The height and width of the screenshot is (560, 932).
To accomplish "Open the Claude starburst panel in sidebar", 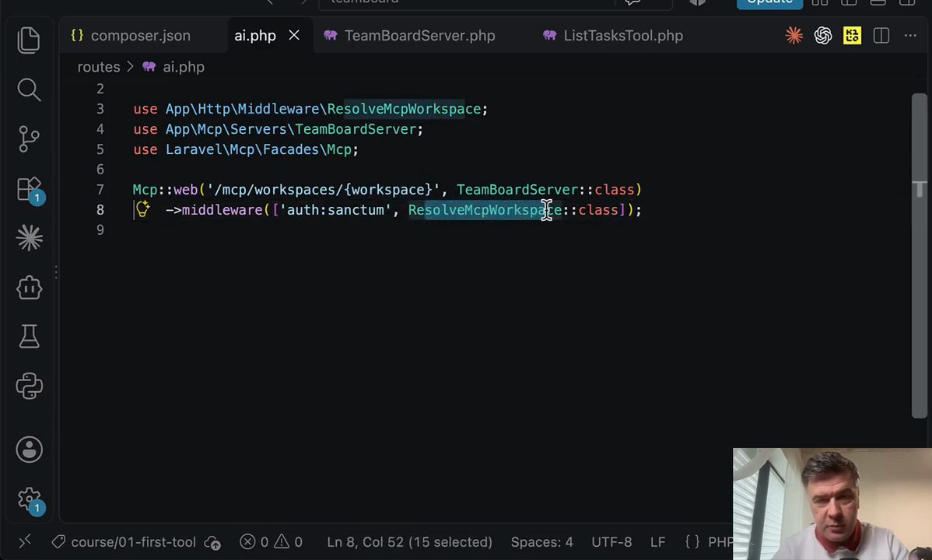I will pyautogui.click(x=29, y=238).
